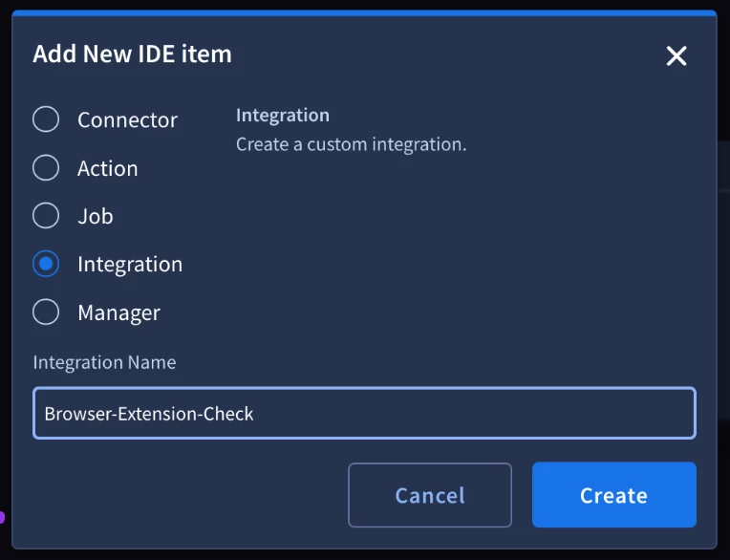Click the Add New IDE item title
Viewport: 730px width, 560px height.
point(132,54)
